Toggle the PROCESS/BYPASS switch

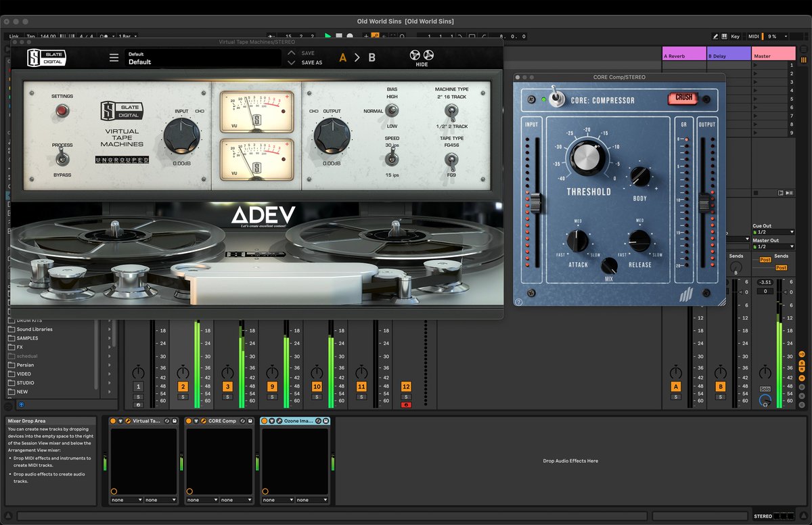(62, 158)
